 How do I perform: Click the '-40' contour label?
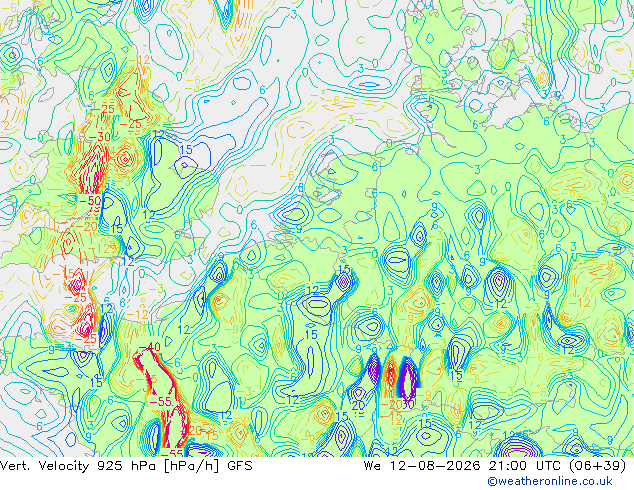(x=149, y=347)
